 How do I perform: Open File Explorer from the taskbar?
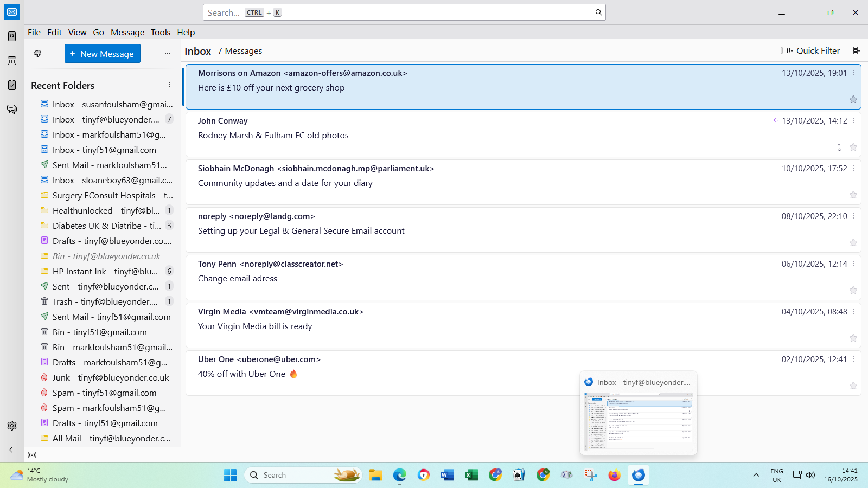(x=376, y=475)
